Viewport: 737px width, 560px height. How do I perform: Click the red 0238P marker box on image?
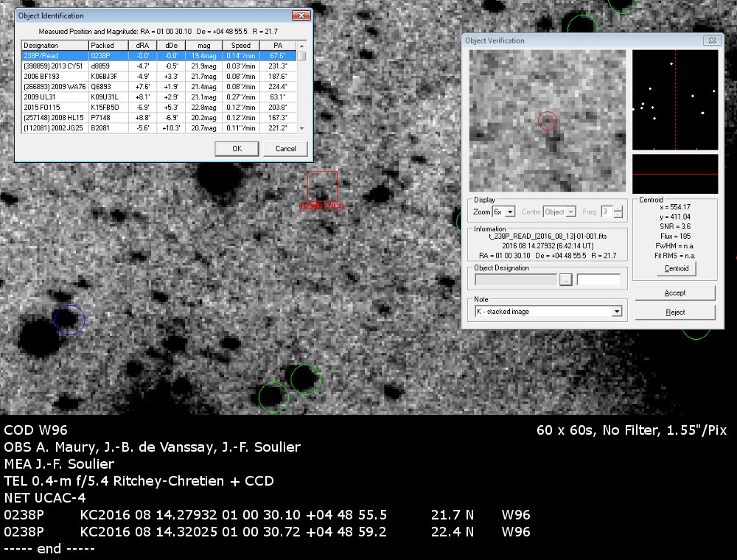click(322, 186)
